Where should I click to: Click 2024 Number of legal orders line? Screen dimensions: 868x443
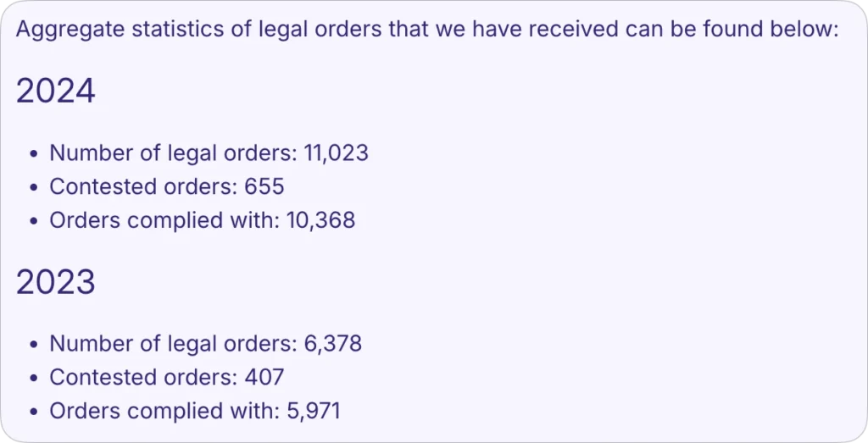[x=209, y=152]
